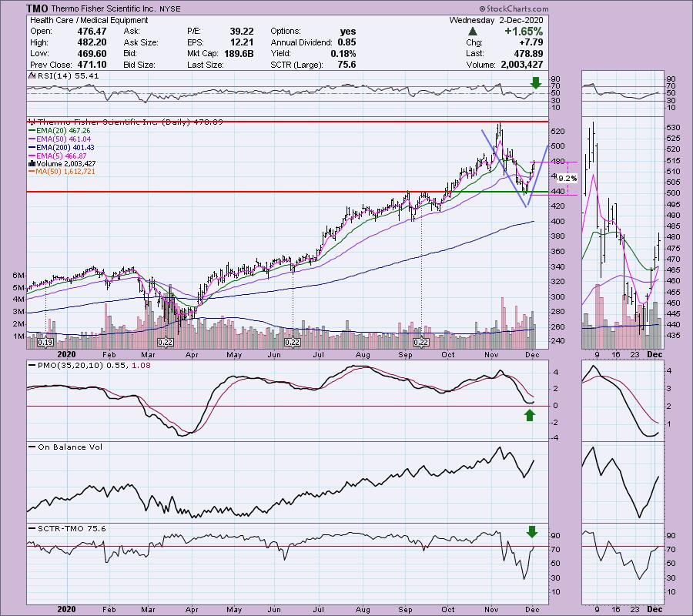Image resolution: width=693 pixels, height=616 pixels.
Task: Select the +1.65% percent change value
Action: (524, 32)
